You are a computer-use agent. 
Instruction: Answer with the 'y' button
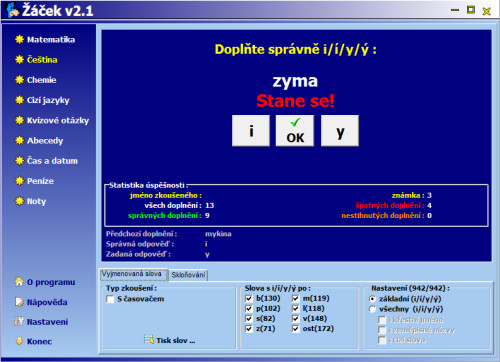click(340, 131)
